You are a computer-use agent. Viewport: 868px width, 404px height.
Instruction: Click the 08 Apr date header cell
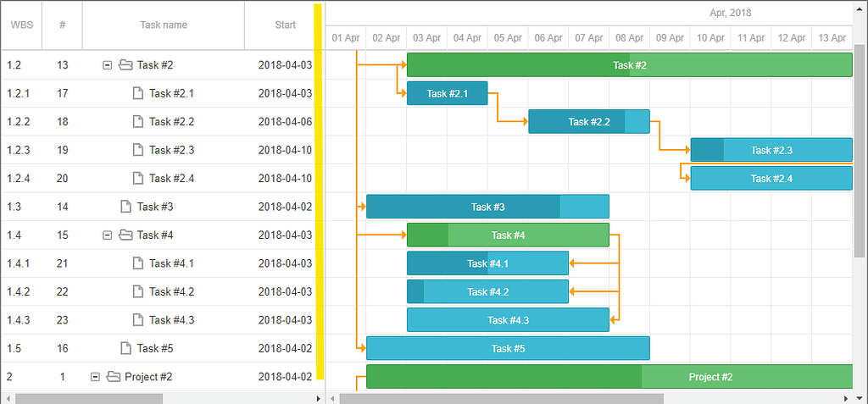pyautogui.click(x=630, y=38)
